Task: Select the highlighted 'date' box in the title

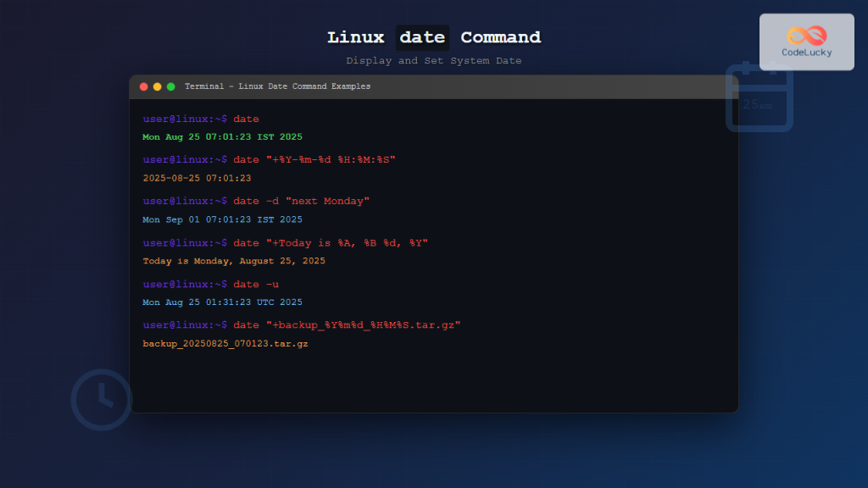Action: point(422,36)
